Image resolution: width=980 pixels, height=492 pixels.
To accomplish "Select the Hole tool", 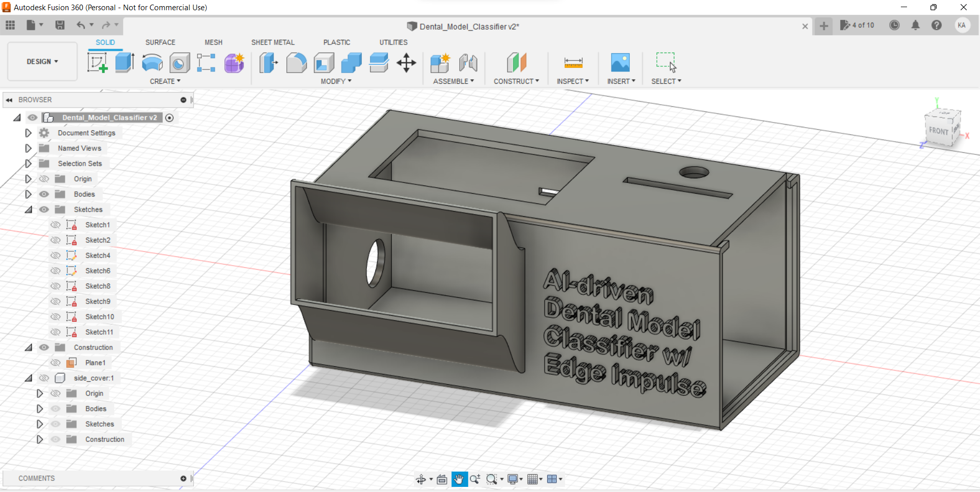I will click(179, 63).
